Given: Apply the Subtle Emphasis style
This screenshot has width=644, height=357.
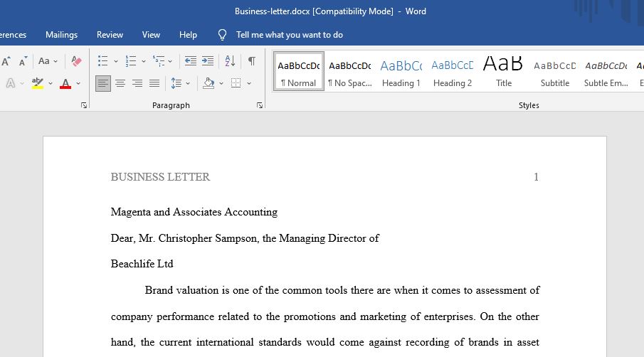Looking at the screenshot, I should coord(606,71).
